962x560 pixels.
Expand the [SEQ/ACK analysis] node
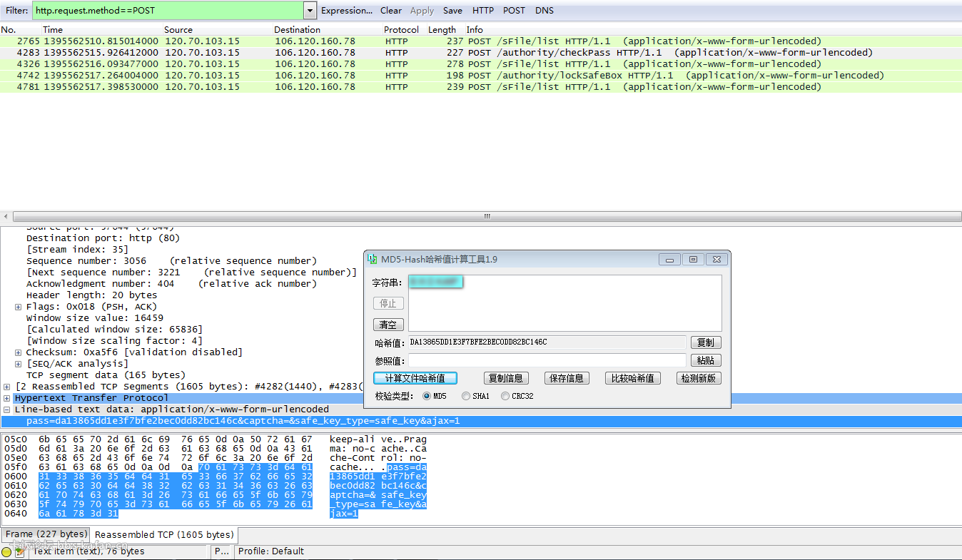tap(18, 364)
